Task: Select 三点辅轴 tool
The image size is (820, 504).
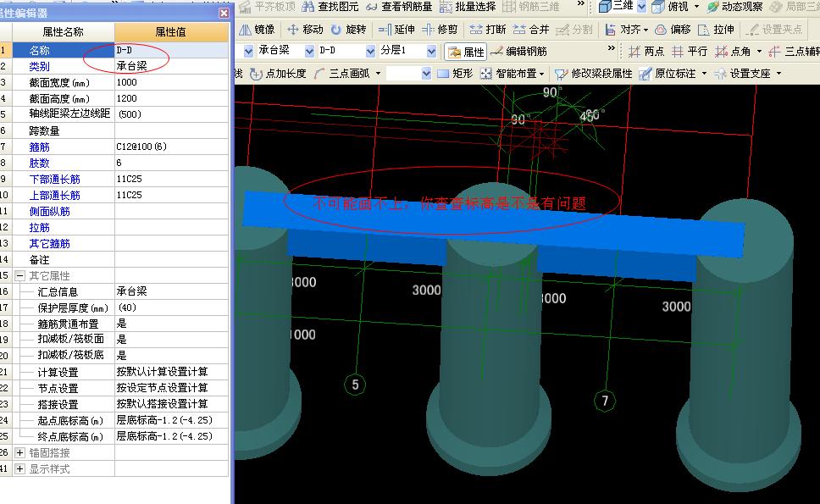Action: click(794, 51)
